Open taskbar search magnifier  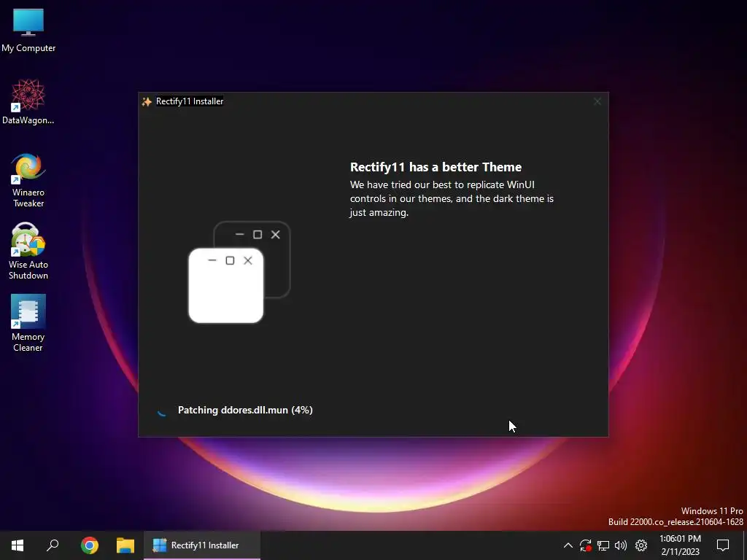(x=53, y=545)
